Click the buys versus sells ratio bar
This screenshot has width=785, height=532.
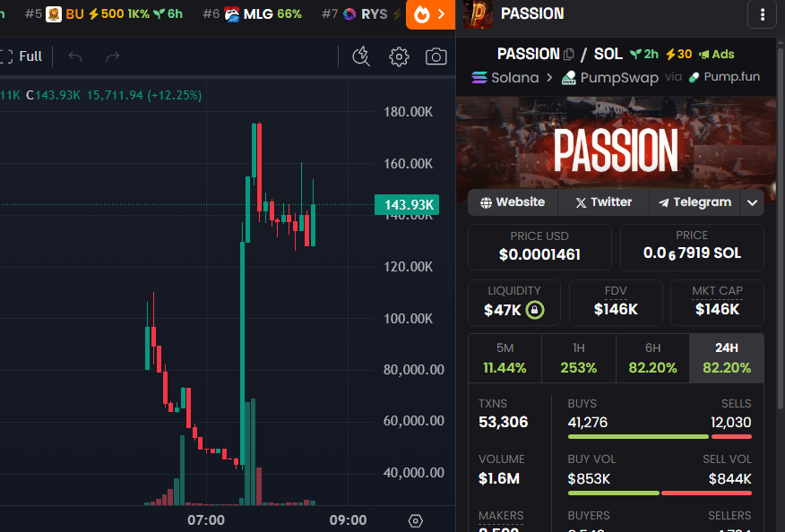coord(660,437)
